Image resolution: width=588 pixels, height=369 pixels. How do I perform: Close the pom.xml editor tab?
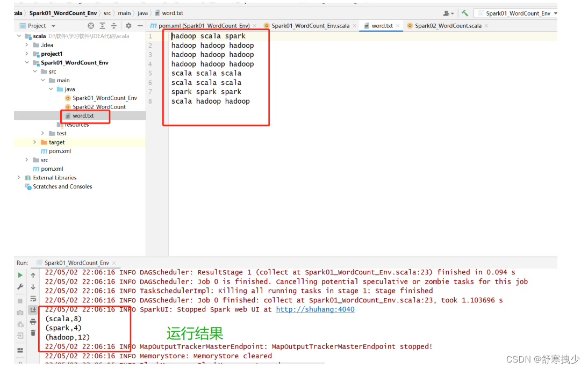tap(255, 26)
